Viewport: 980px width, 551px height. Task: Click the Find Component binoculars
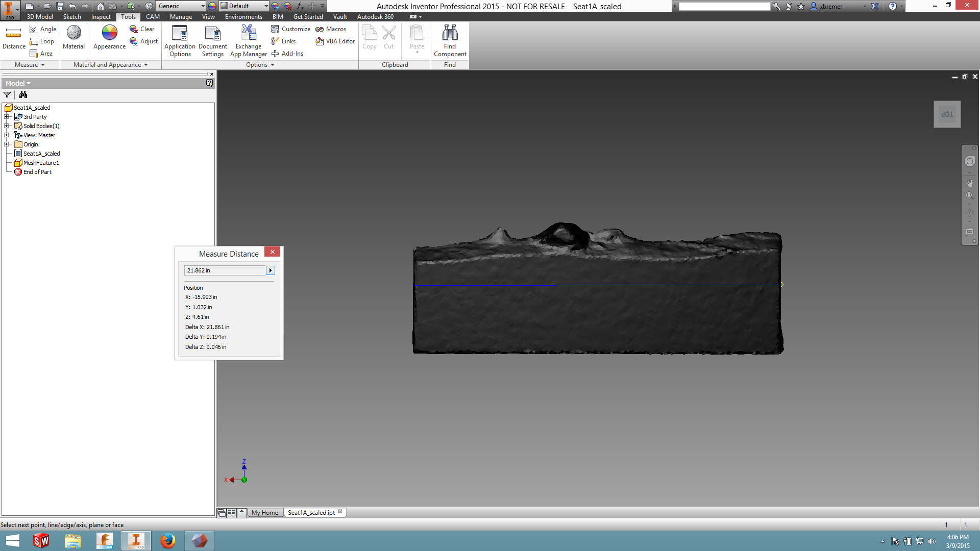[450, 41]
